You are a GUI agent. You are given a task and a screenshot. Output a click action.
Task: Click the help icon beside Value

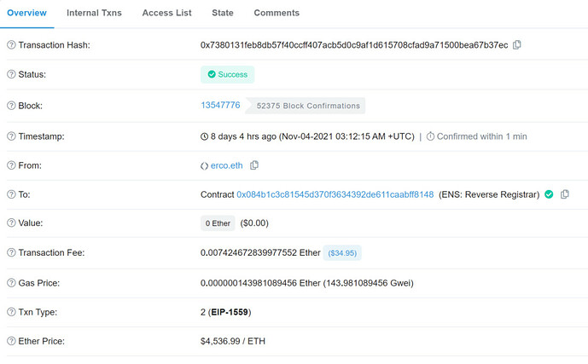(11, 222)
